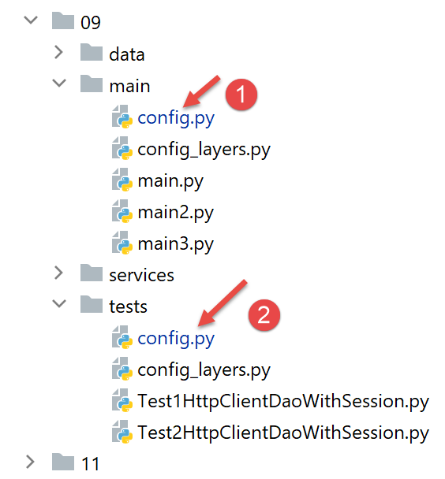The height and width of the screenshot is (479, 445).
Task: Select config_layers.py in tests folder
Action: coord(204,370)
